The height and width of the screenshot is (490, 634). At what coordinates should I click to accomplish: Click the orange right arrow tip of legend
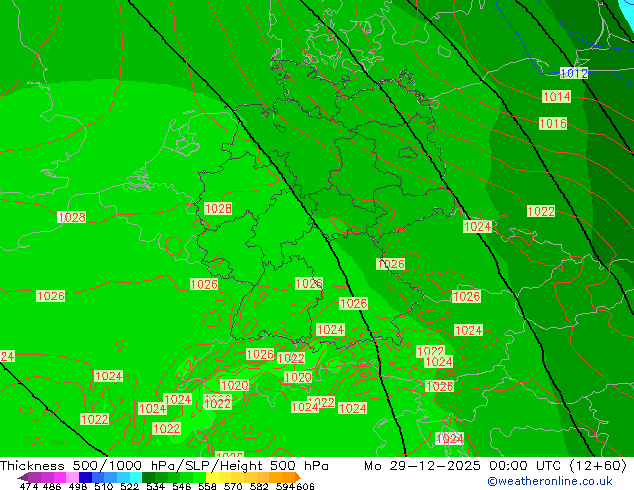[298, 477]
